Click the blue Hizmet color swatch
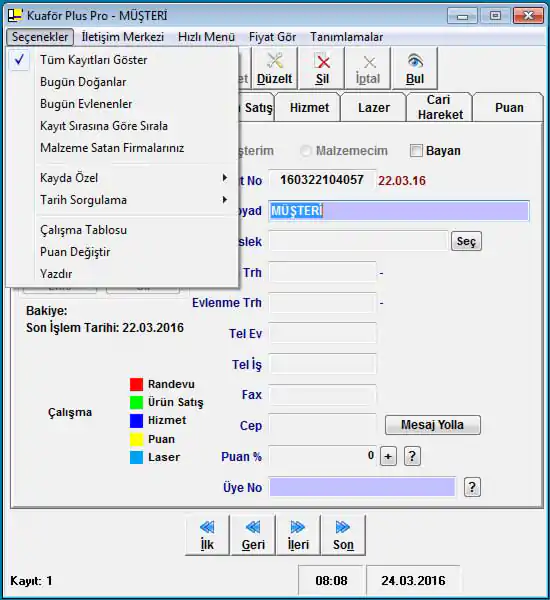The image size is (550, 600). 136,421
